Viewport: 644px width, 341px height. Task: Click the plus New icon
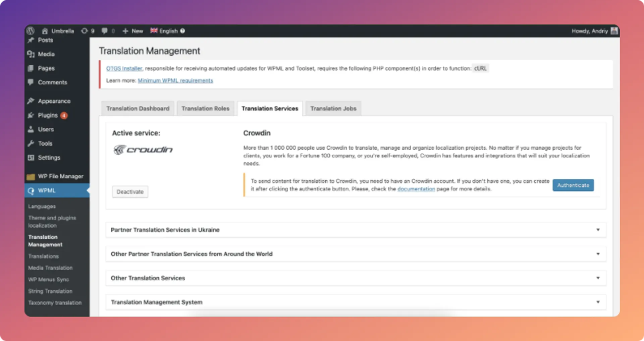(x=125, y=31)
